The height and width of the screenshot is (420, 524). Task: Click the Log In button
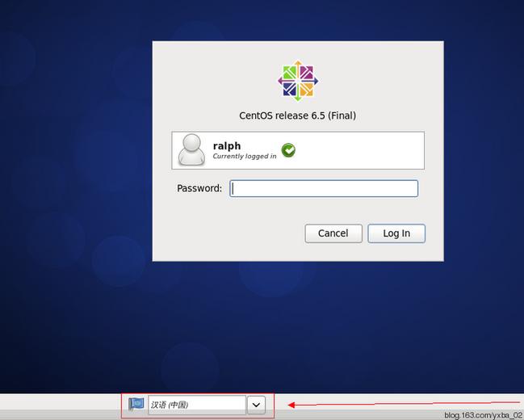pyautogui.click(x=396, y=233)
